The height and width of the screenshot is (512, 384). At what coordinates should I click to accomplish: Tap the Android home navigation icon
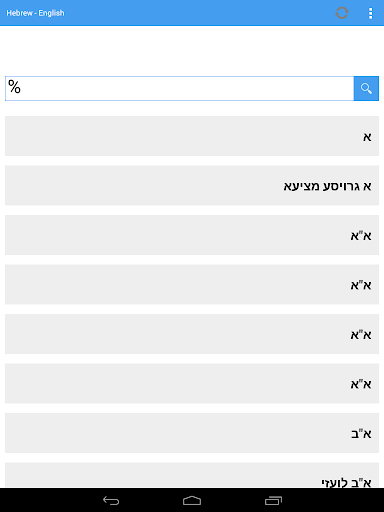tap(192, 500)
